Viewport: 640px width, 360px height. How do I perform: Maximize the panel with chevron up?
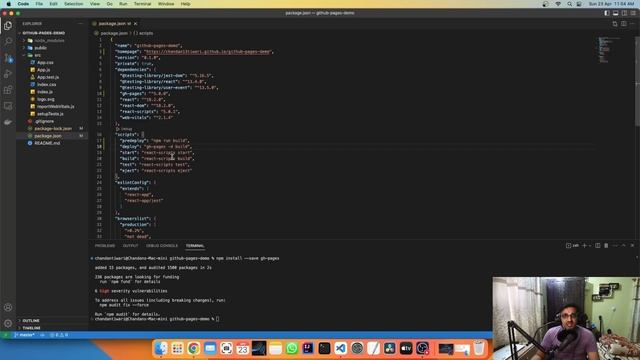[x=624, y=246]
